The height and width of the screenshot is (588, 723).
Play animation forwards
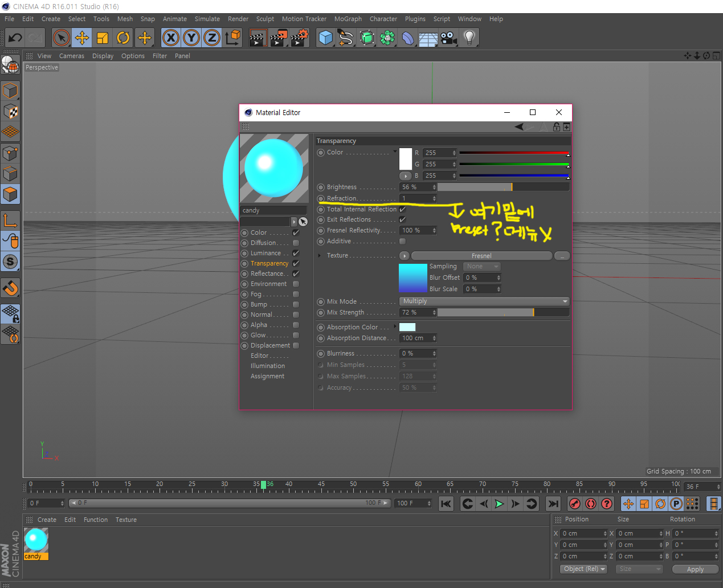click(499, 504)
